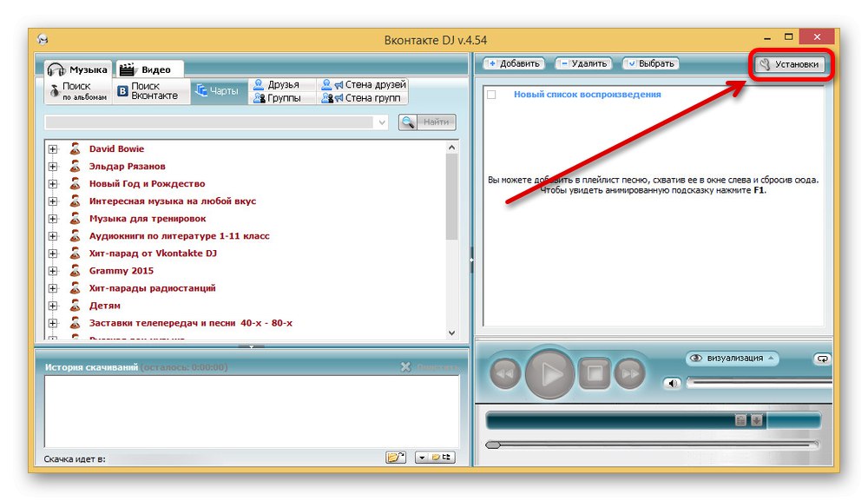Click the Stop button

595,373
